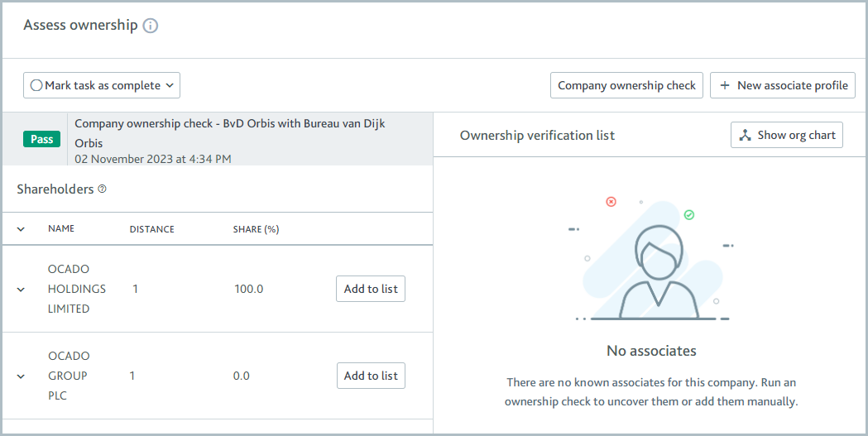Image resolution: width=868 pixels, height=436 pixels.
Task: Add OCADO GROUP PLC to list
Action: click(371, 376)
